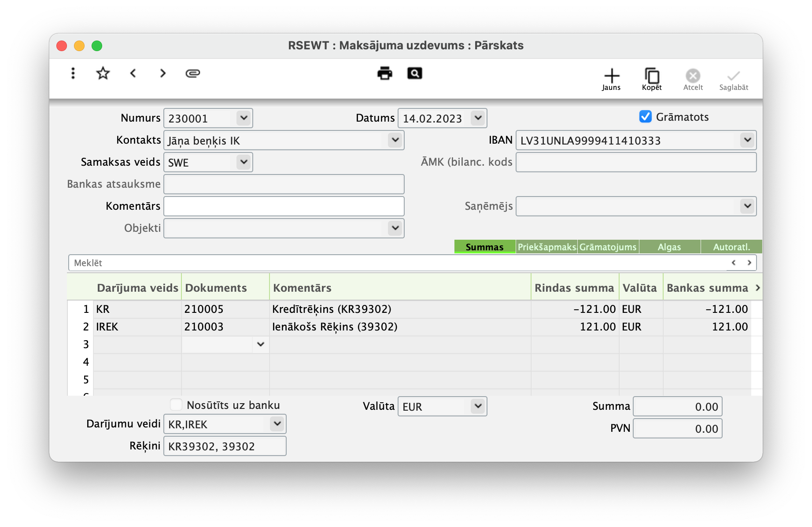Open the three-dot options menu

73,73
